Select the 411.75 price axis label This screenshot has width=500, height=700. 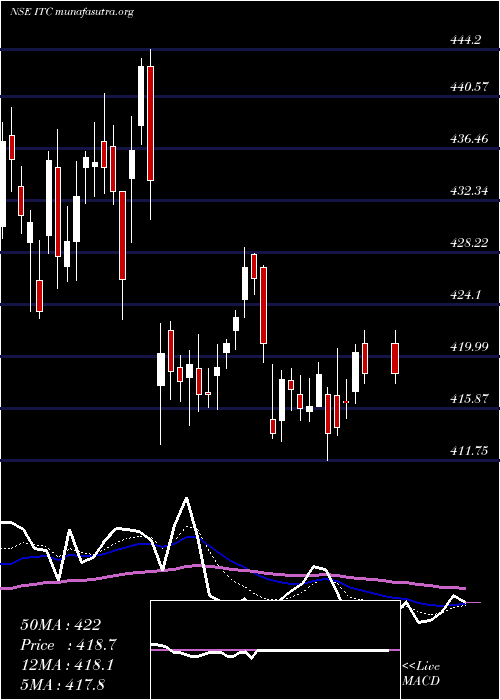click(x=469, y=451)
